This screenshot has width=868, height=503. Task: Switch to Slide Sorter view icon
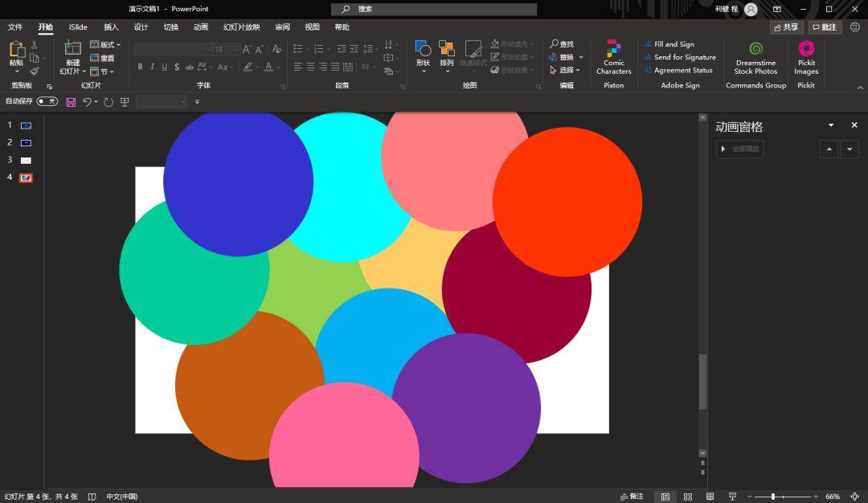click(x=687, y=497)
